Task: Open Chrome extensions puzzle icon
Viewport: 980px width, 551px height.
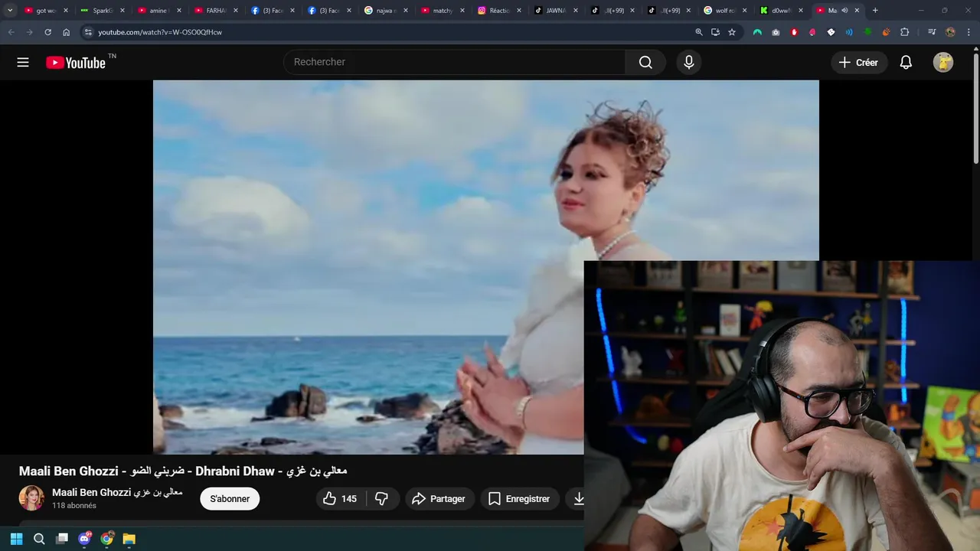Action: point(904,32)
